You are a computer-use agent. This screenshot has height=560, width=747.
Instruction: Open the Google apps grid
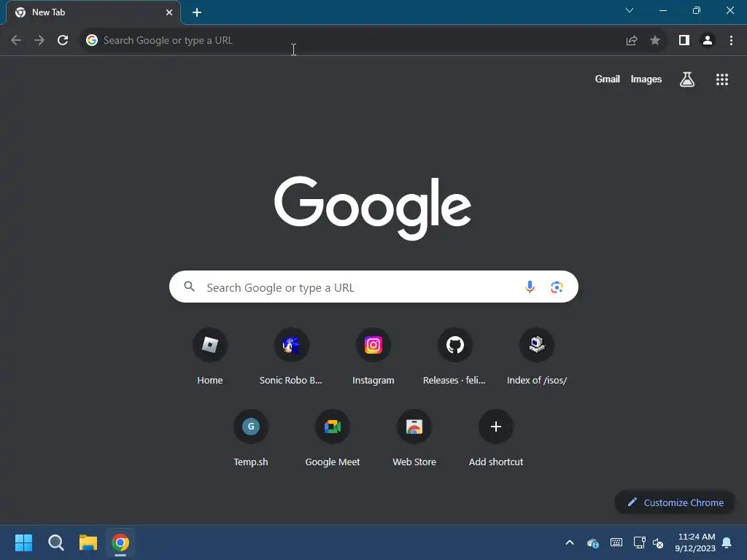(x=721, y=79)
